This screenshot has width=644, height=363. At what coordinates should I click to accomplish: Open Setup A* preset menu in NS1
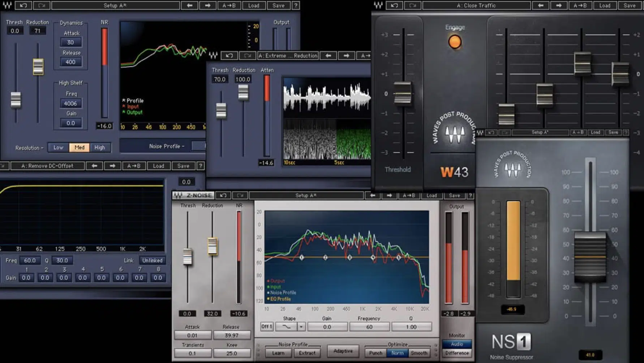pos(540,132)
